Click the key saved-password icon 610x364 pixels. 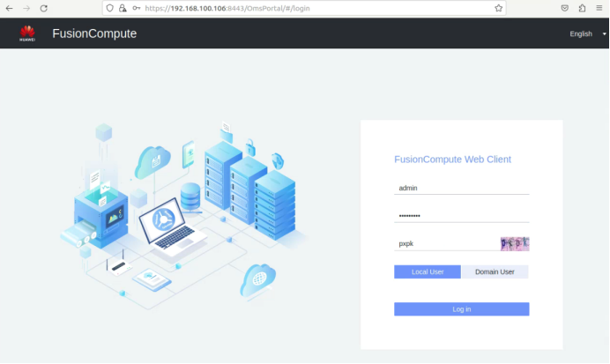pos(136,8)
